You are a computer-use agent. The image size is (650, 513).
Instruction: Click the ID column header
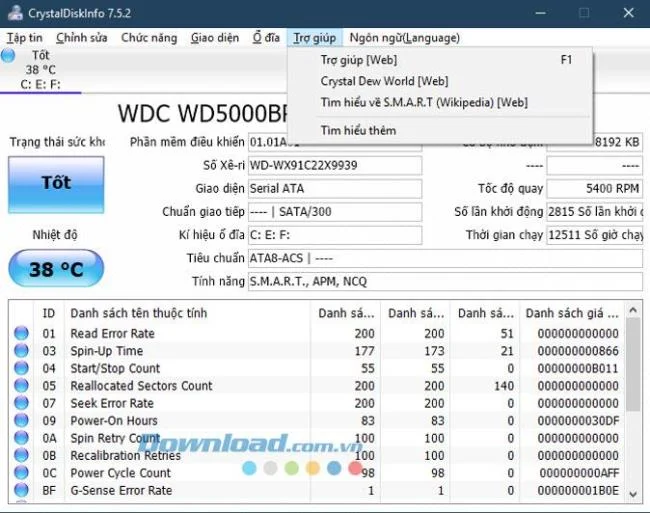click(49, 313)
